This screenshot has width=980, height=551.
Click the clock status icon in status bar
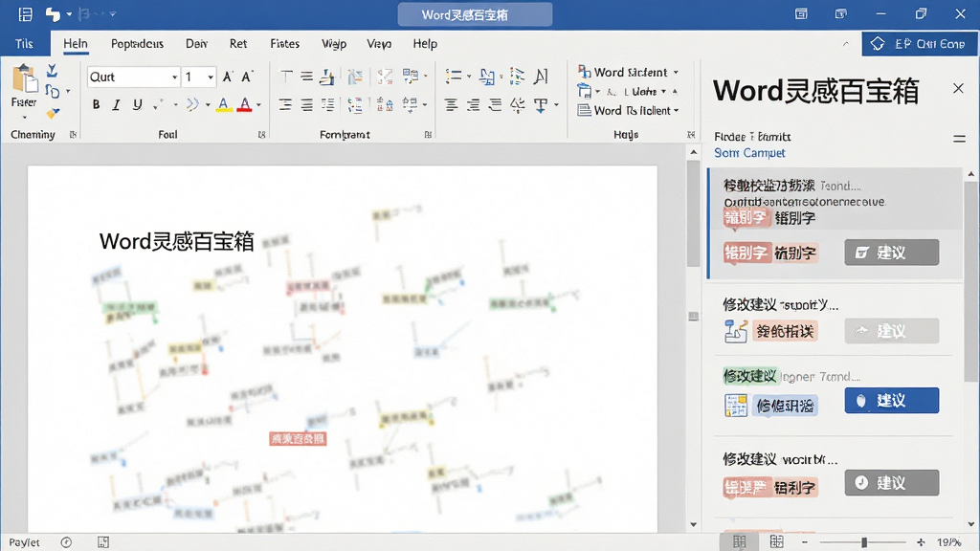[x=66, y=542]
